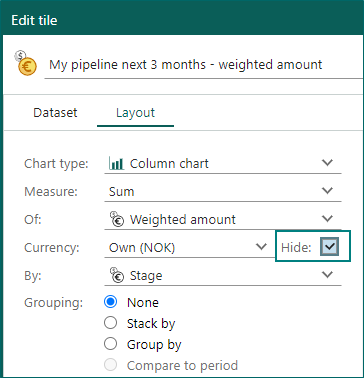Image resolution: width=364 pixels, height=378 pixels.
Task: Click the Weighted amount value text
Action: [183, 220]
